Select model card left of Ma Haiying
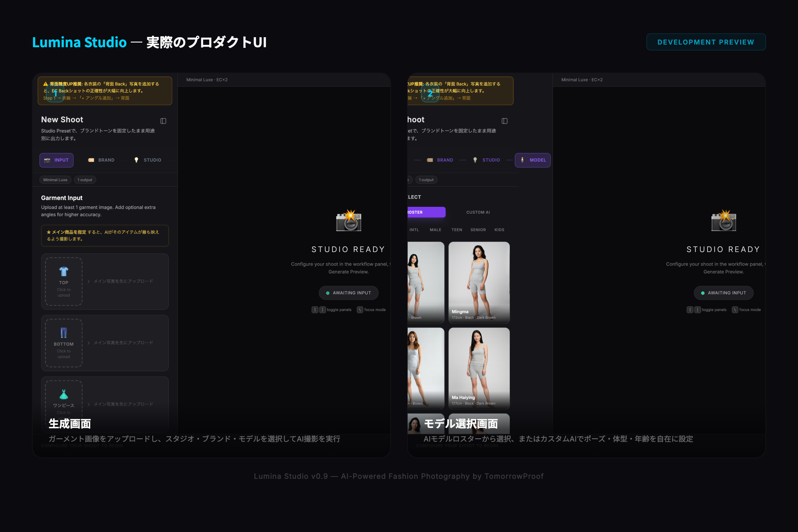Image resolution: width=798 pixels, height=532 pixels. point(426,368)
